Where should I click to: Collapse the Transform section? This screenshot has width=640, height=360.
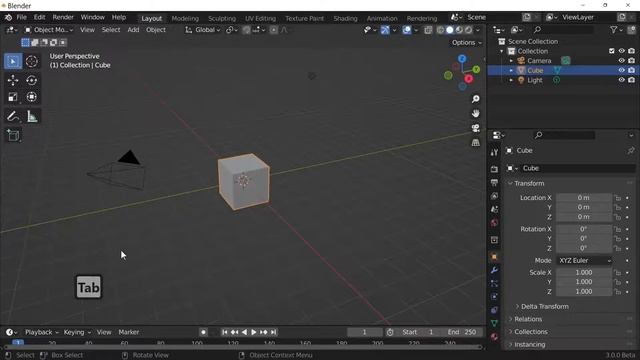529,184
